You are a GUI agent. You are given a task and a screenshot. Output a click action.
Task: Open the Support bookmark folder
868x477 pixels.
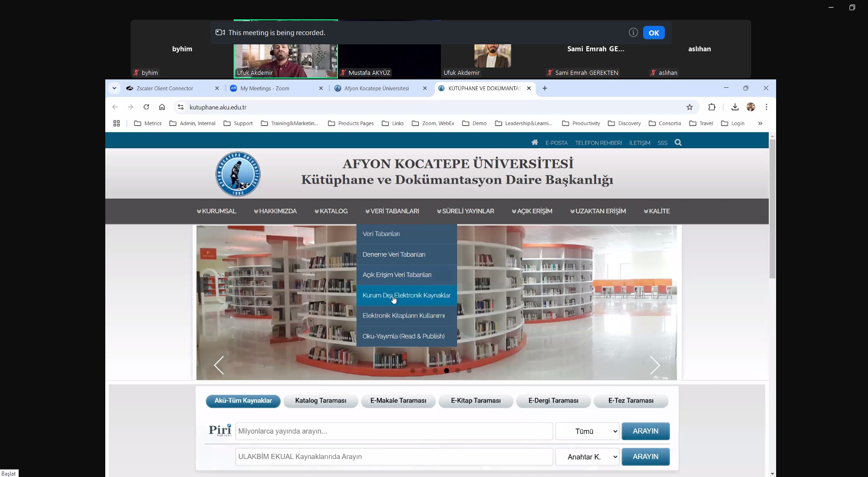click(238, 123)
